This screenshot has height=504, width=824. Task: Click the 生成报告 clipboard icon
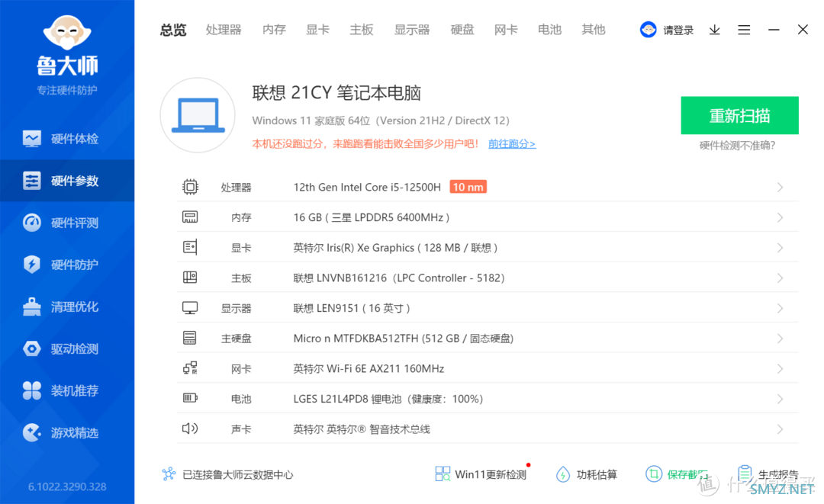click(744, 474)
